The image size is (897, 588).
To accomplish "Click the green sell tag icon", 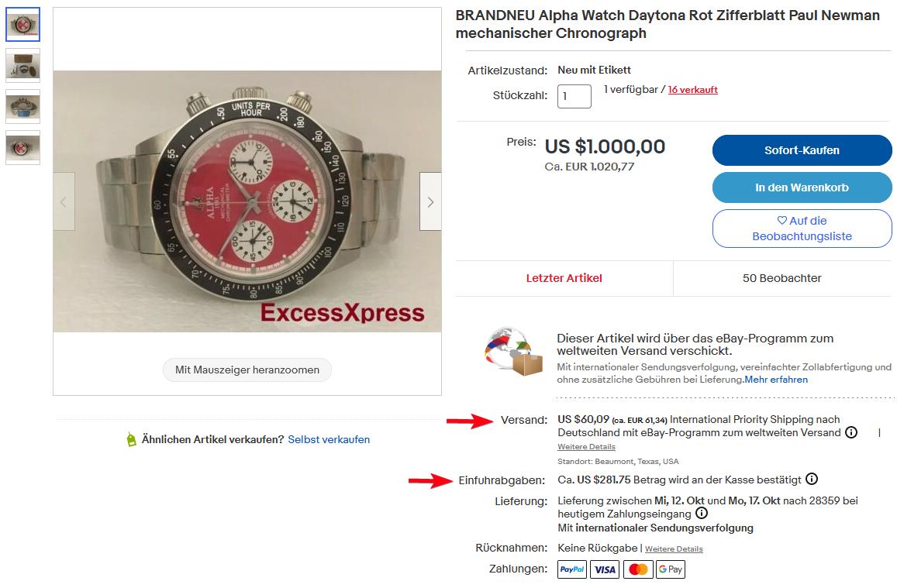I will [x=131, y=439].
